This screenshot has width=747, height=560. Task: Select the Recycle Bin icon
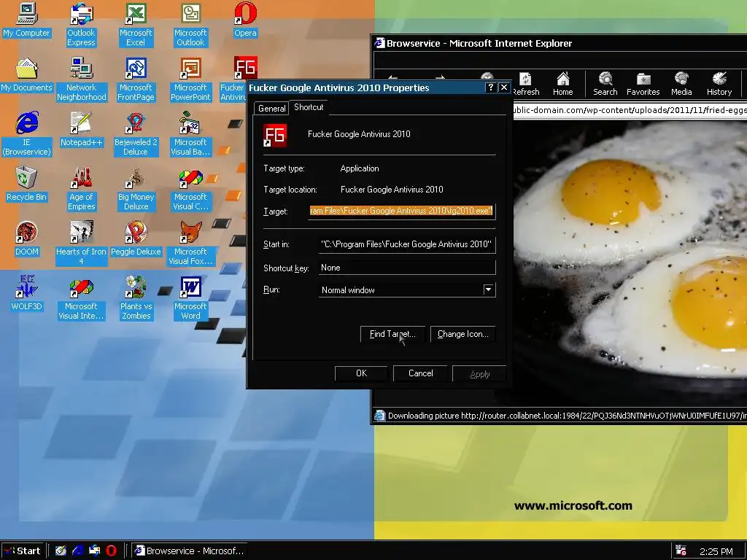click(26, 184)
